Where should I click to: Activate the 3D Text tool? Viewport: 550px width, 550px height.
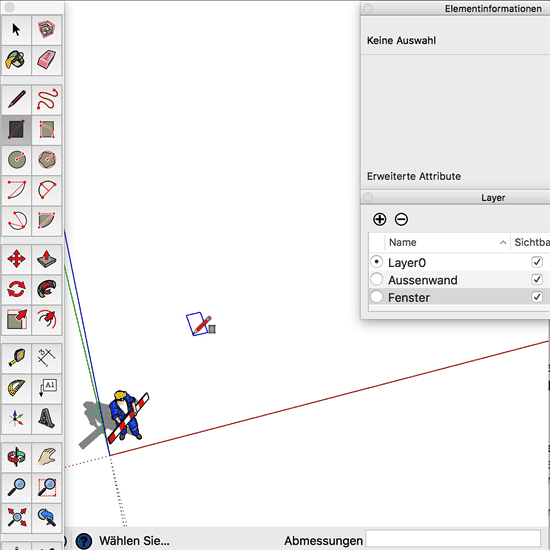[x=47, y=419]
